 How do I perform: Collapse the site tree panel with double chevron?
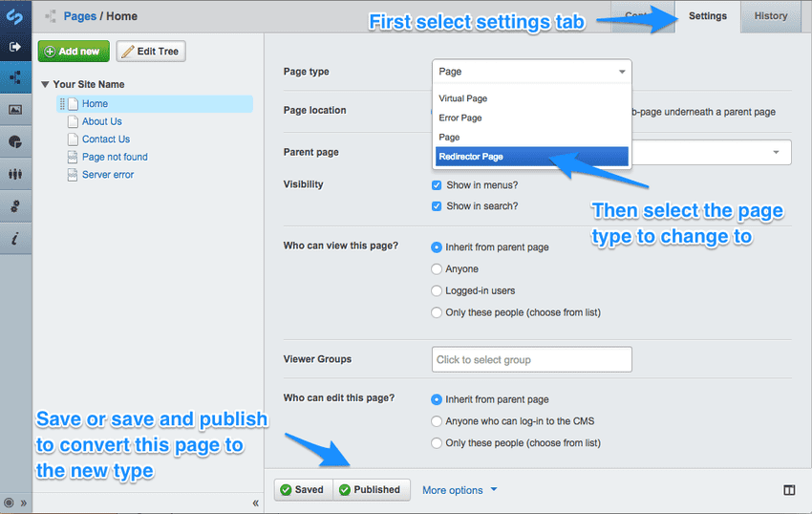point(255,503)
